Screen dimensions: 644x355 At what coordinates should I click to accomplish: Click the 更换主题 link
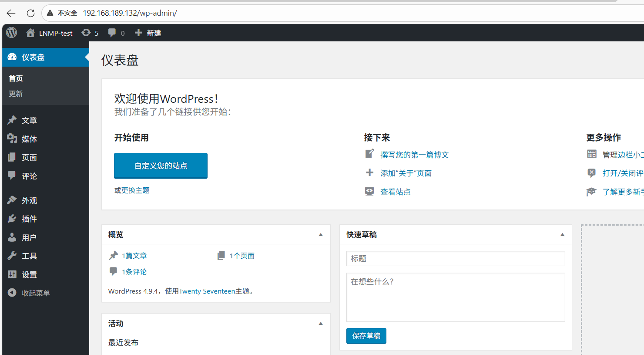point(135,190)
